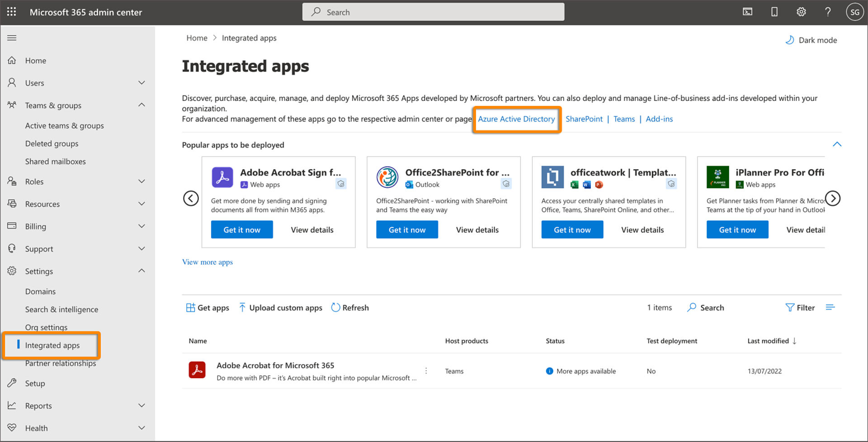The width and height of the screenshot is (868, 442).
Task: View details of Office2SharePoint
Action: click(x=477, y=230)
